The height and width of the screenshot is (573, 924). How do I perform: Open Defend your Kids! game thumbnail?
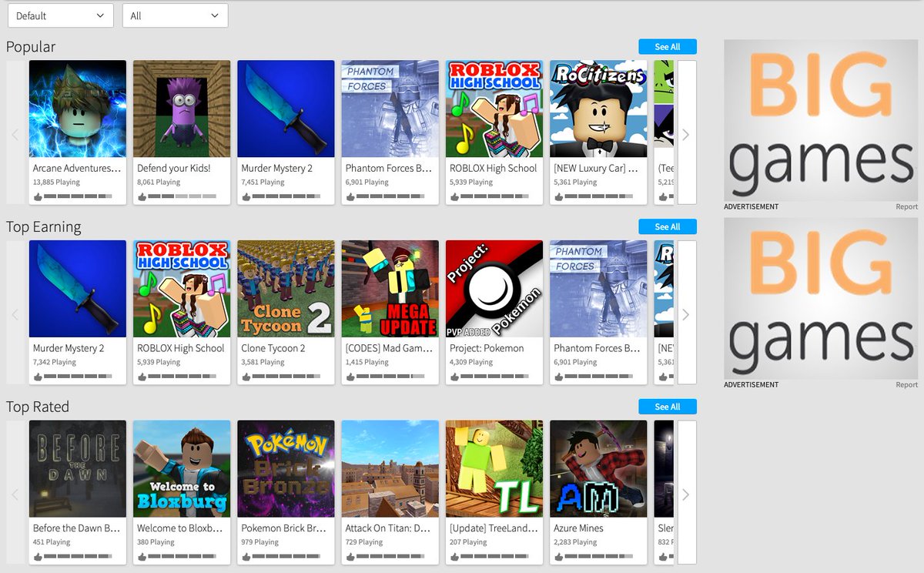tap(182, 109)
